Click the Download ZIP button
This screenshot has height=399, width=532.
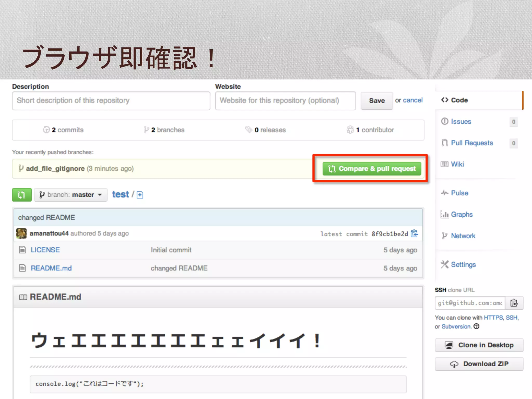(x=479, y=364)
